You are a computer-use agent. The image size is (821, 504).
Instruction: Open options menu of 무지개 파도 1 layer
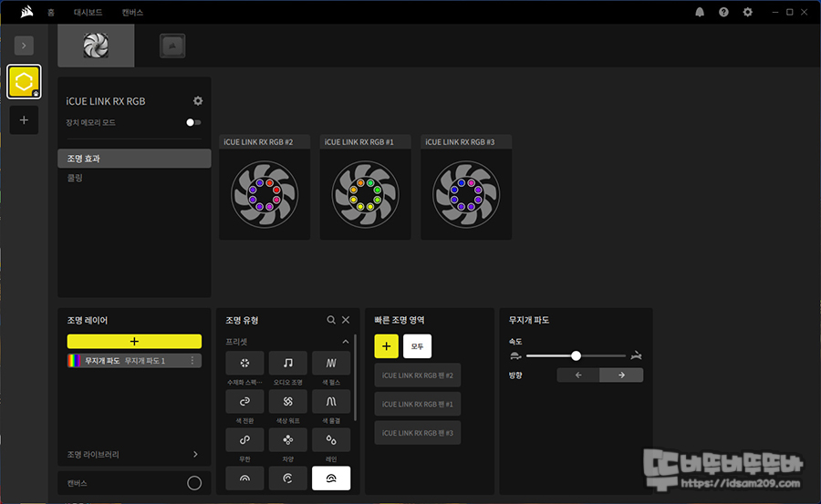pos(192,361)
